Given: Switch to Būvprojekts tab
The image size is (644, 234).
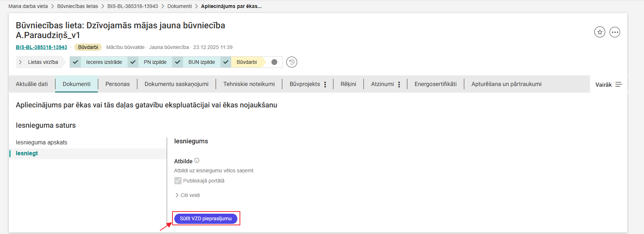Looking at the screenshot, I should coord(304,84).
